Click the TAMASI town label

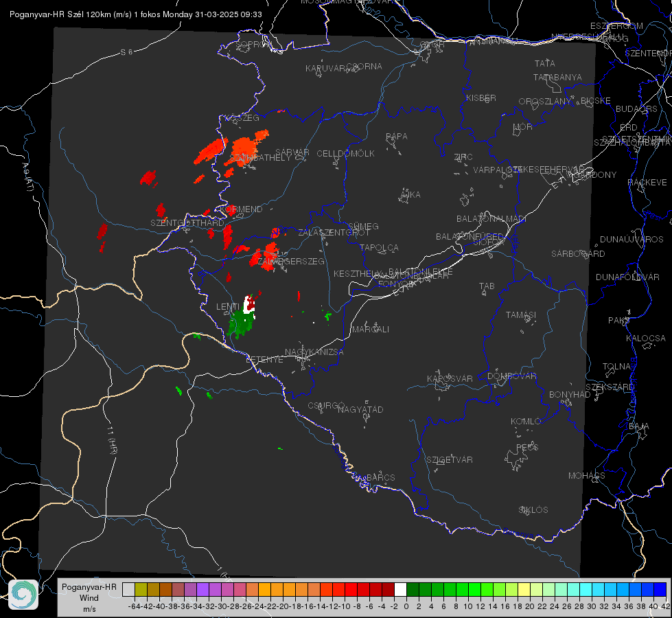(x=521, y=314)
